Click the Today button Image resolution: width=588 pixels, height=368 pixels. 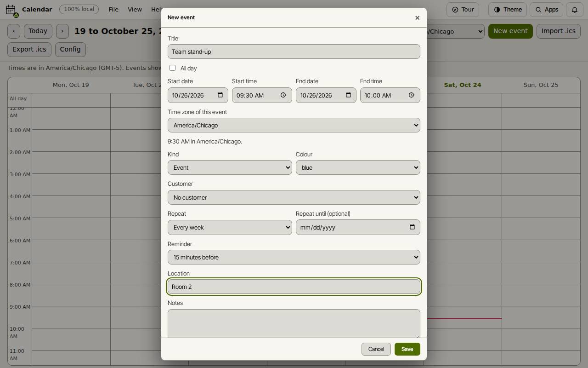pos(38,31)
